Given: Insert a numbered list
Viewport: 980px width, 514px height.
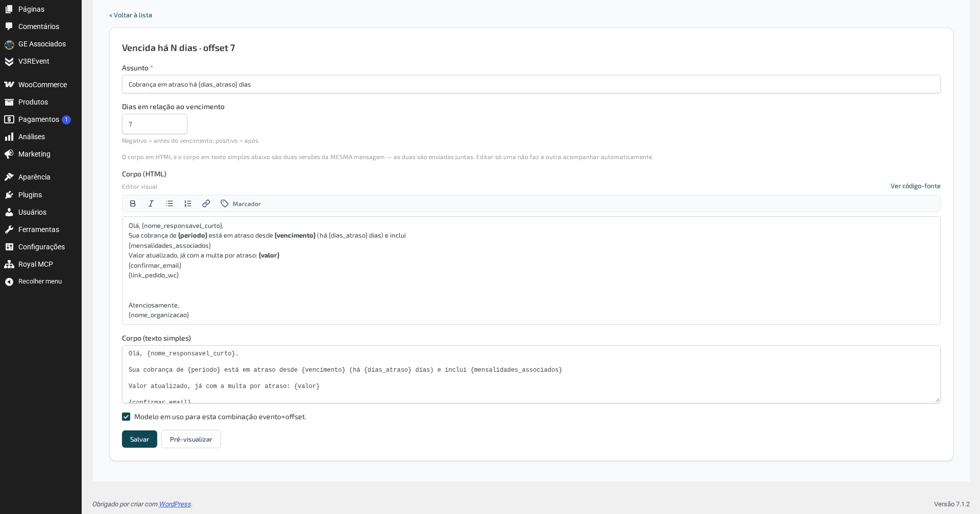Looking at the screenshot, I should 188,203.
